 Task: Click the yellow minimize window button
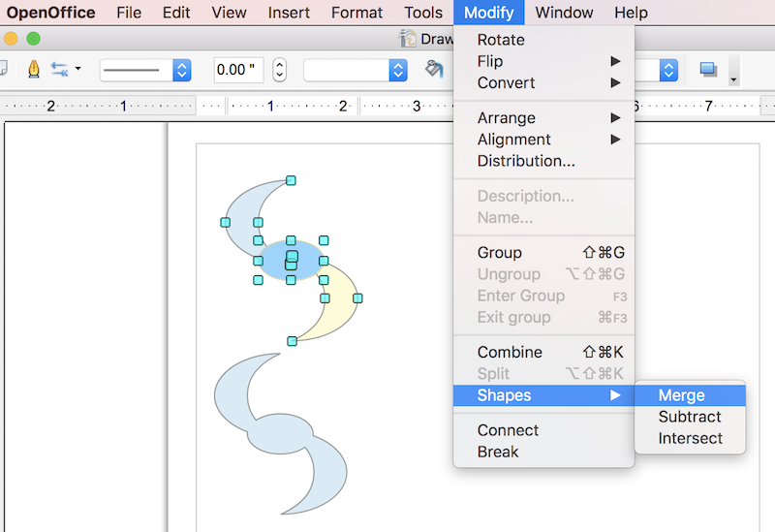(x=11, y=38)
